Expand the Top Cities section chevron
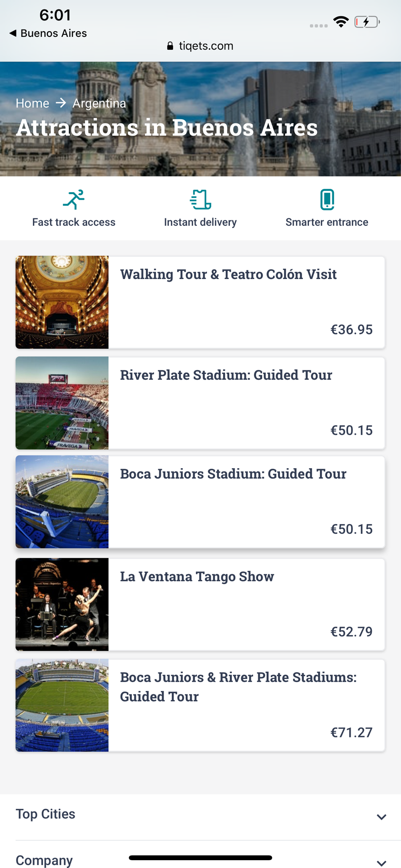The height and width of the screenshot is (868, 401). tap(381, 817)
